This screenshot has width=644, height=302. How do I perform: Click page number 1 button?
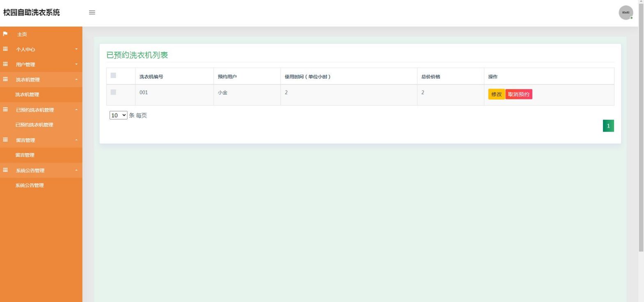click(x=608, y=126)
